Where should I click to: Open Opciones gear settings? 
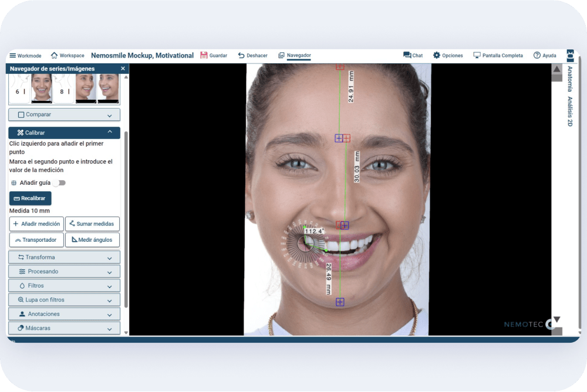(437, 55)
